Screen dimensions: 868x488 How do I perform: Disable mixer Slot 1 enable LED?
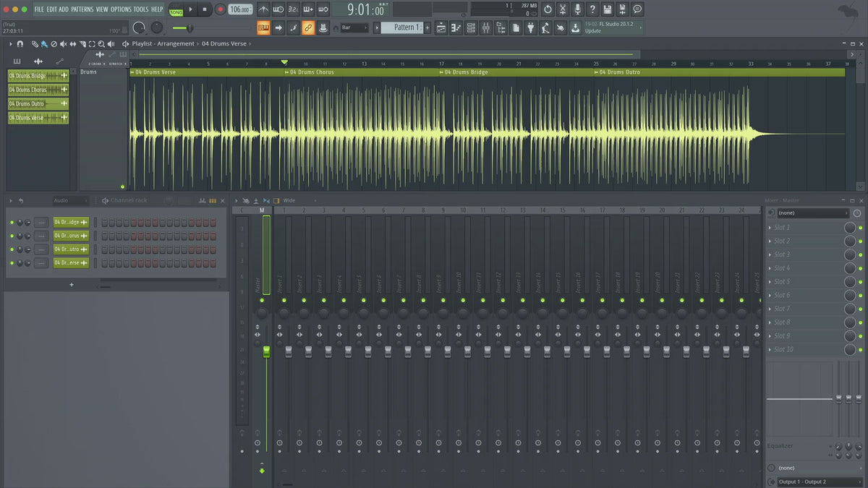[860, 228]
